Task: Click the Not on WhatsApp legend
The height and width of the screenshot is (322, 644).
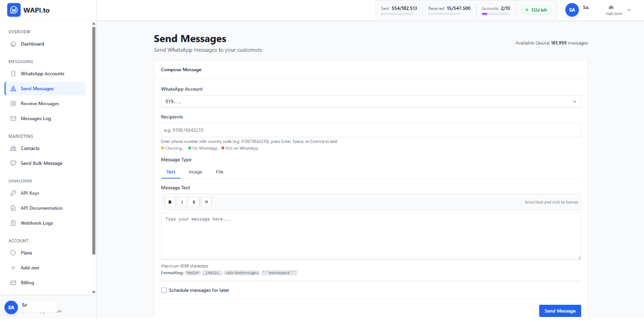Action: coord(240,148)
